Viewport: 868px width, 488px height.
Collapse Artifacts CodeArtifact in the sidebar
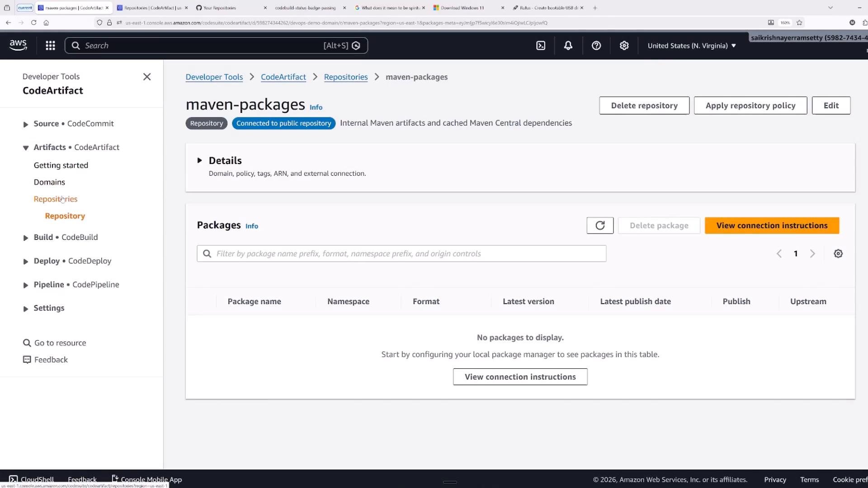tap(26, 148)
